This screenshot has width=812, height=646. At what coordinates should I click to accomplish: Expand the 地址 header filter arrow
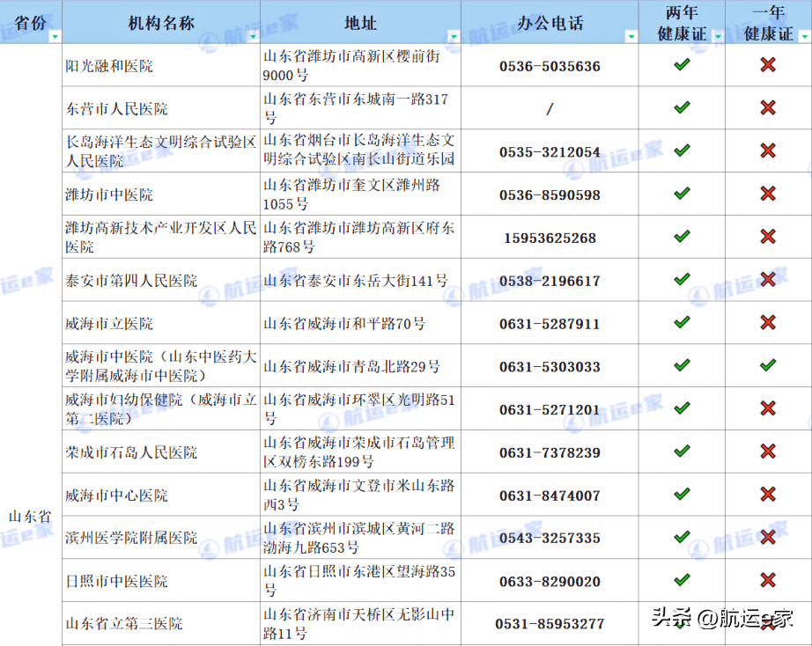(x=453, y=36)
